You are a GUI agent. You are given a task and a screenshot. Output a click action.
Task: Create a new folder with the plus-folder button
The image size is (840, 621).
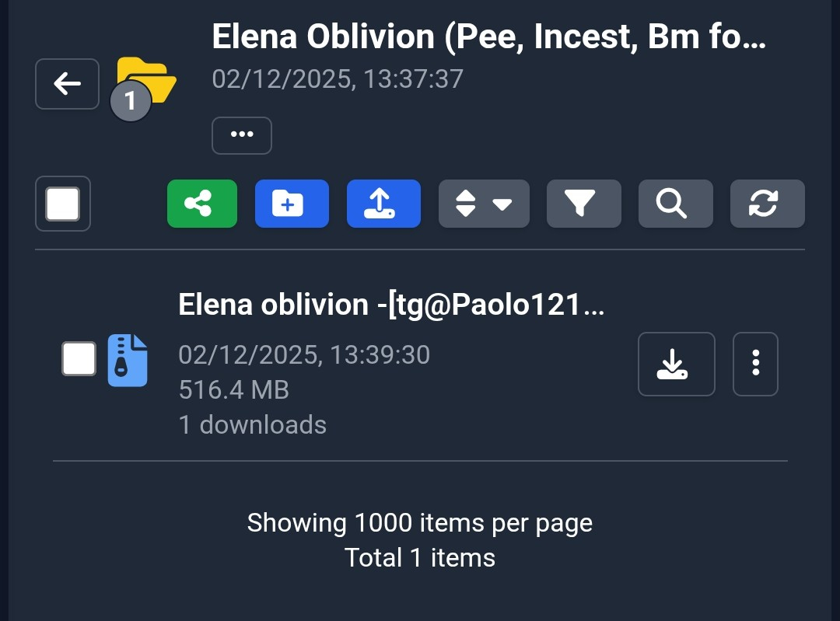coord(292,204)
